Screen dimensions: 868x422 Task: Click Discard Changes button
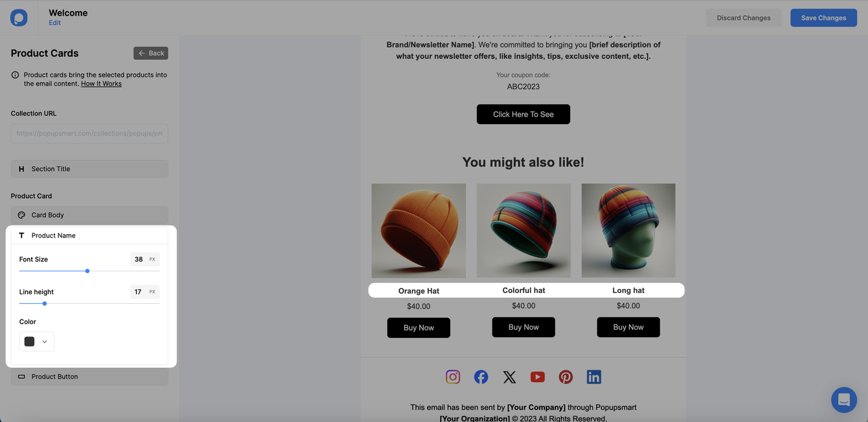743,18
